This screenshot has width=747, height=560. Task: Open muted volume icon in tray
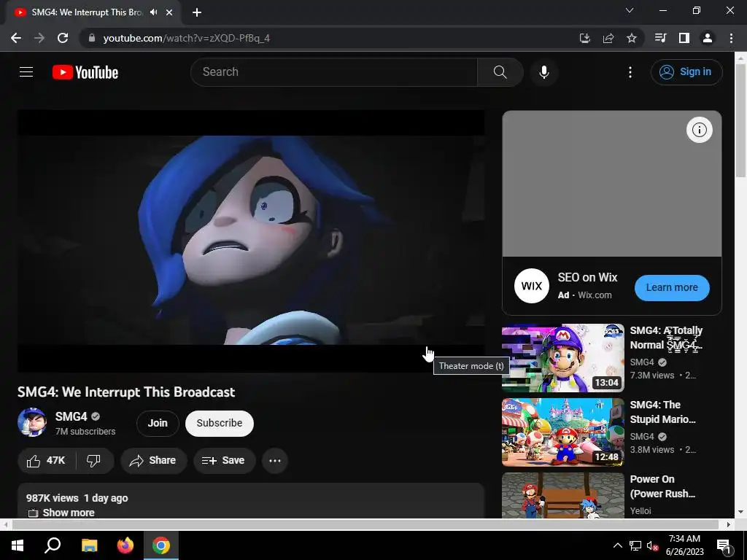click(652, 545)
